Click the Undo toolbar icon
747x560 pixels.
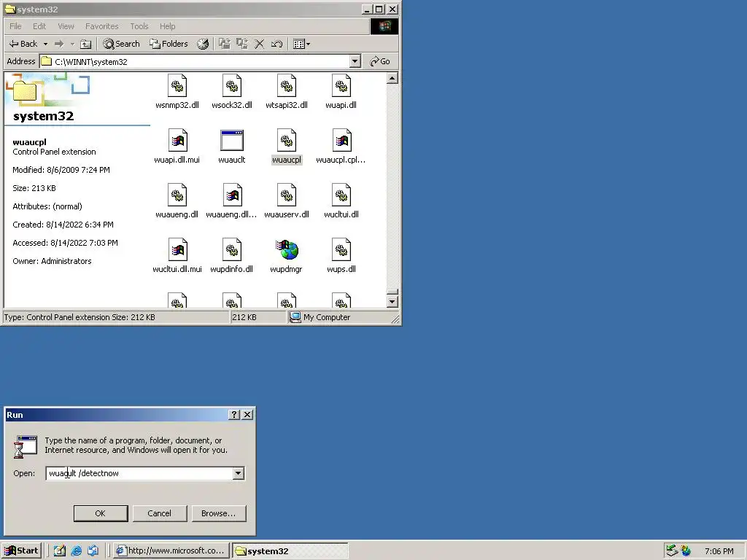(x=276, y=44)
